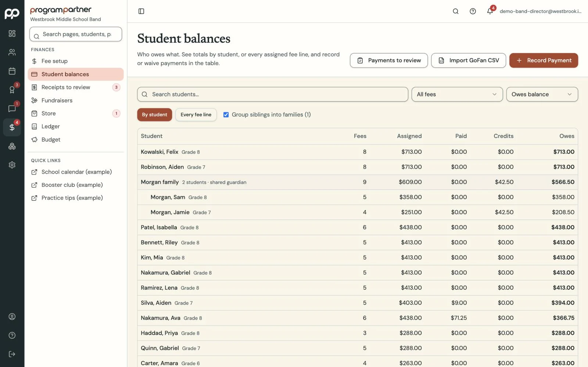The height and width of the screenshot is (367, 588).
Task: Open Receipts to review menu item
Action: point(76,87)
